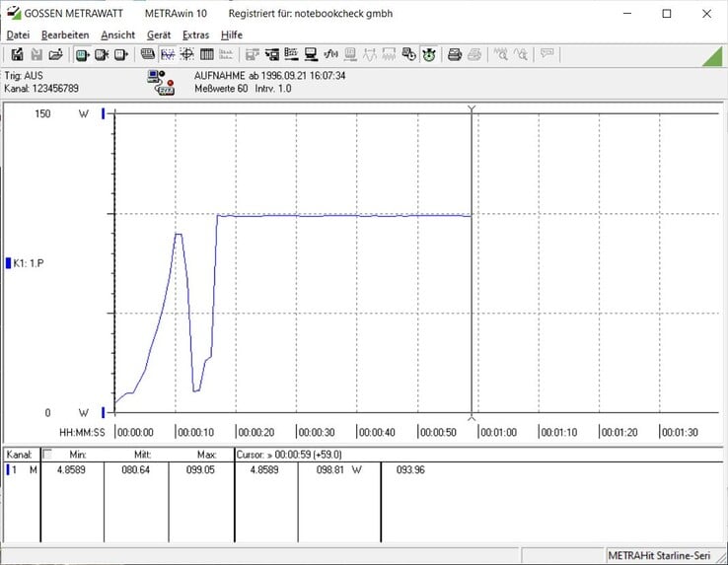Switch to table columns view icon
Image resolution: width=728 pixels, height=565 pixels.
coord(206,55)
